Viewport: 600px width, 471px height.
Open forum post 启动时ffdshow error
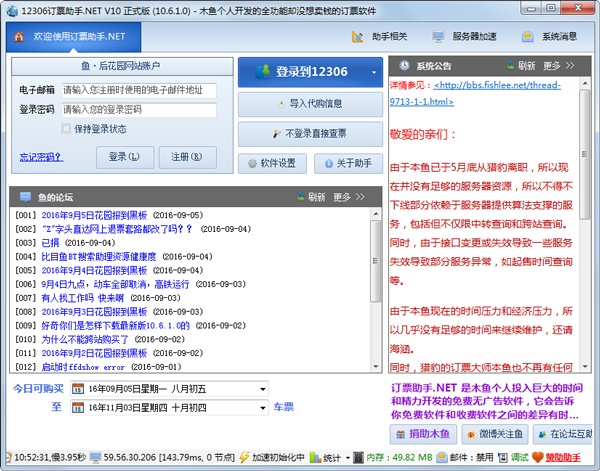pos(83,367)
